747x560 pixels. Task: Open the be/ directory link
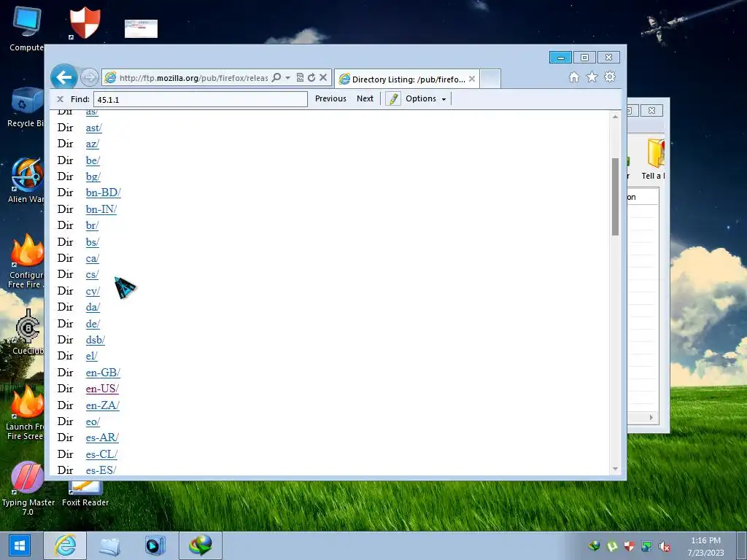point(93,160)
